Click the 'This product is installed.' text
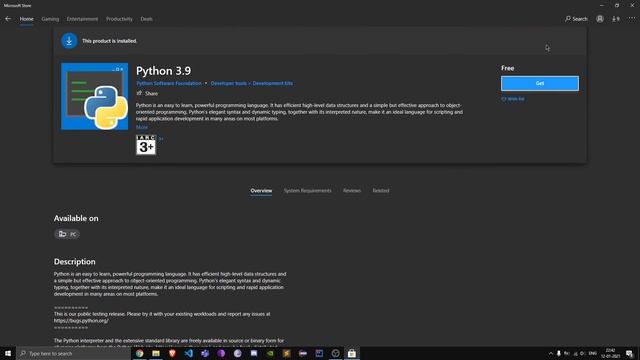Screen dimensions: 640x360 [109, 41]
